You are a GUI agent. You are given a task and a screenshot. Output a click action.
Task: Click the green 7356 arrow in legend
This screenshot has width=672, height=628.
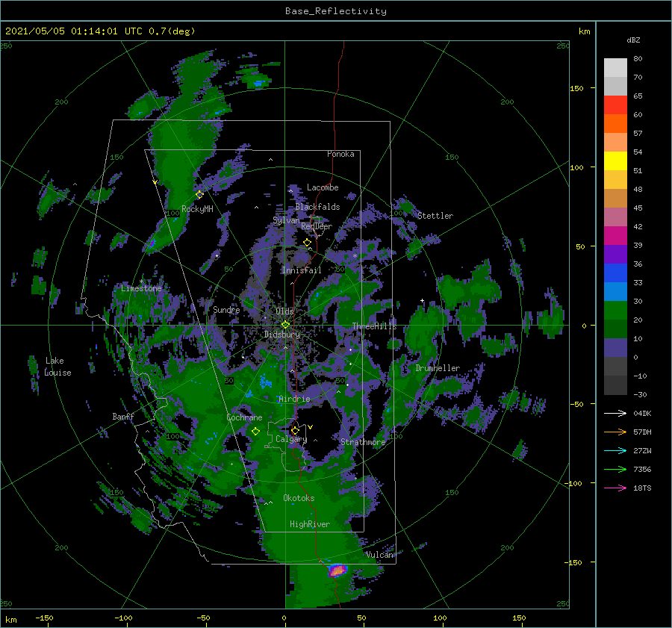point(615,470)
